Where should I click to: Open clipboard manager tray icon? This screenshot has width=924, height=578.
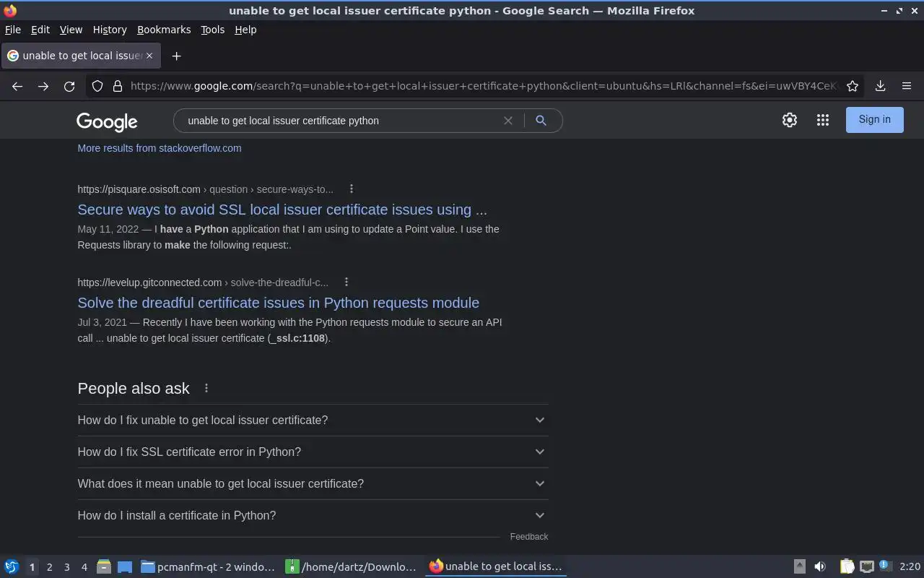tap(847, 566)
